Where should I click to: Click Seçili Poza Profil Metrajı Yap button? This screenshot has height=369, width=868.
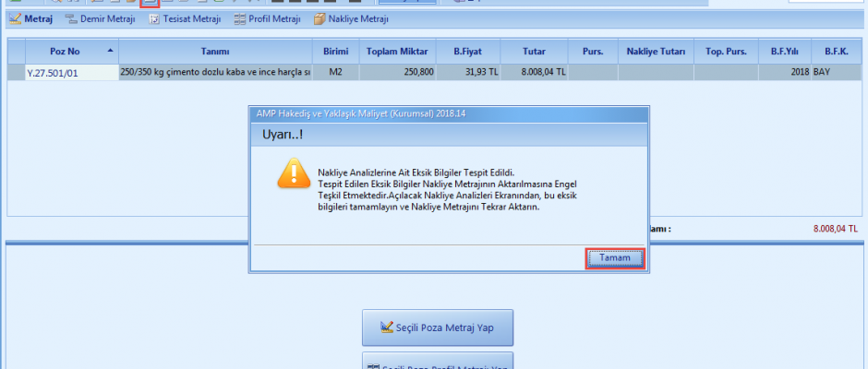(x=437, y=362)
